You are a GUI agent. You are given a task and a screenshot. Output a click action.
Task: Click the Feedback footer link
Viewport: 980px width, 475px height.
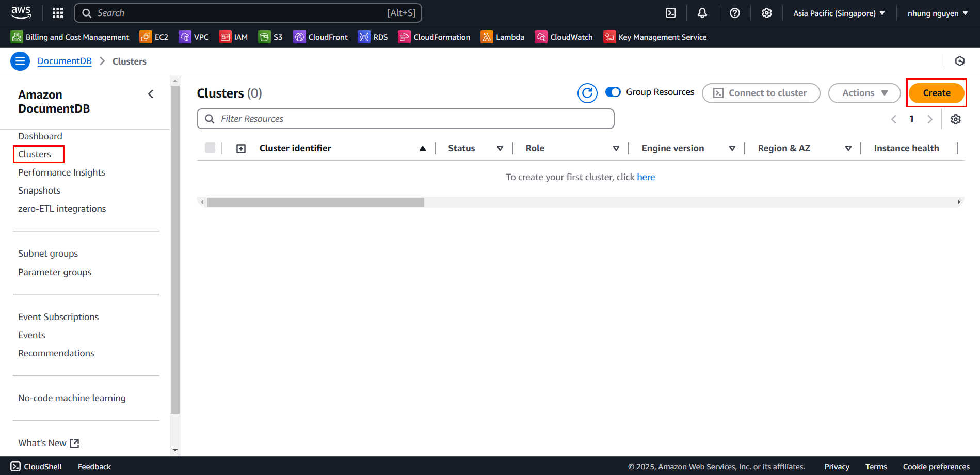click(x=94, y=467)
